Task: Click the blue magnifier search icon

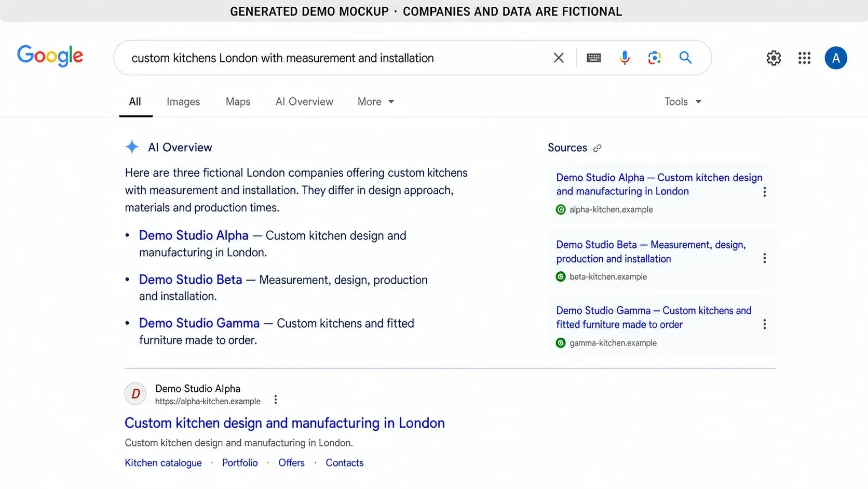Action: click(x=686, y=58)
